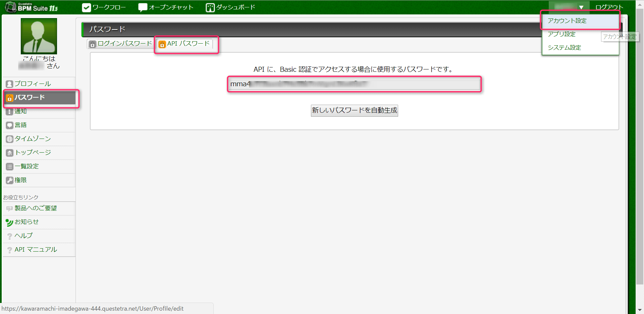
Task: Open 通知 settings in the sidebar
Action: click(40, 111)
